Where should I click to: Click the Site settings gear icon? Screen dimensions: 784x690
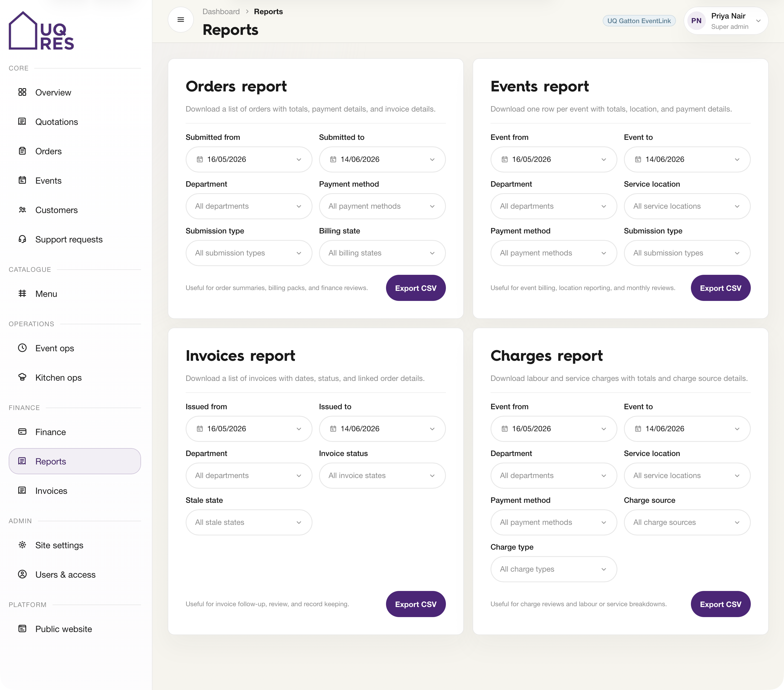click(x=22, y=545)
